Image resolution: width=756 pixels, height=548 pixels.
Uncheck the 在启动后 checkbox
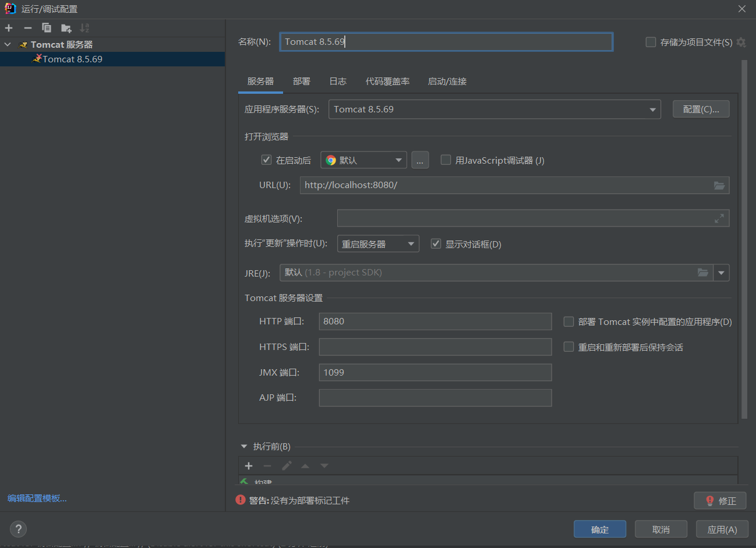point(267,160)
